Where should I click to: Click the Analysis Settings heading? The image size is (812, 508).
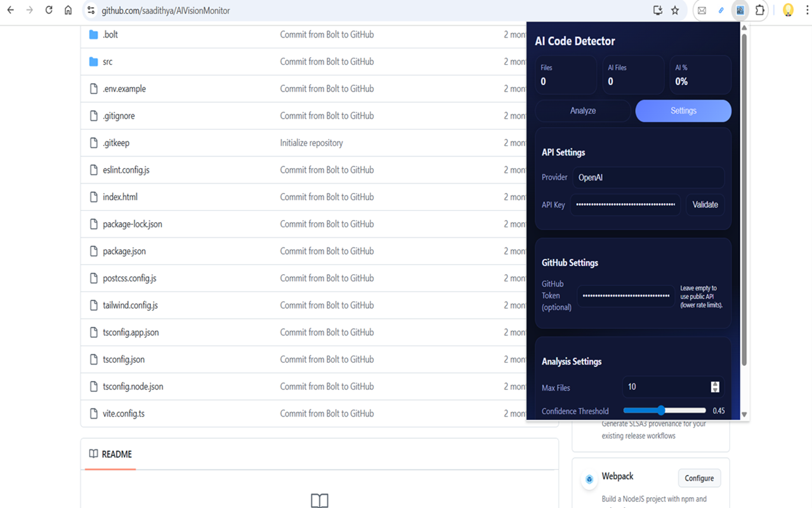pos(572,361)
